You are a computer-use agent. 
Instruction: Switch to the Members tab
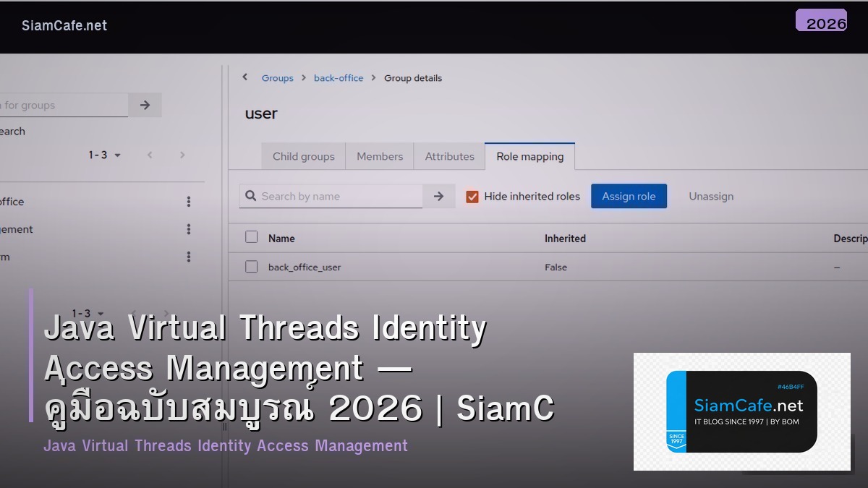point(379,156)
